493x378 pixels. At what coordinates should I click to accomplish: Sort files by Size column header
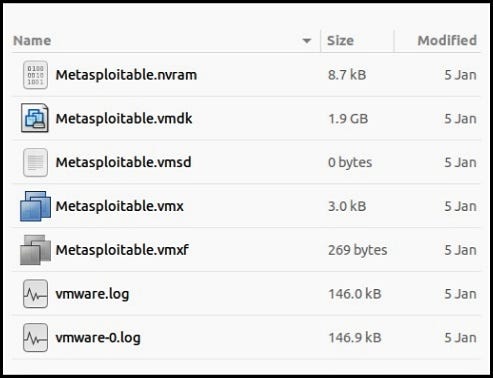point(340,41)
